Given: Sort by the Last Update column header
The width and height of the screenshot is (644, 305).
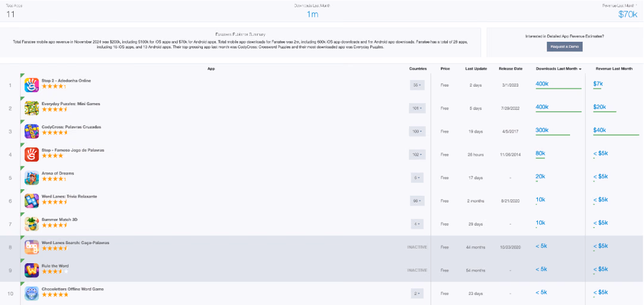Looking at the screenshot, I should coord(476,69).
